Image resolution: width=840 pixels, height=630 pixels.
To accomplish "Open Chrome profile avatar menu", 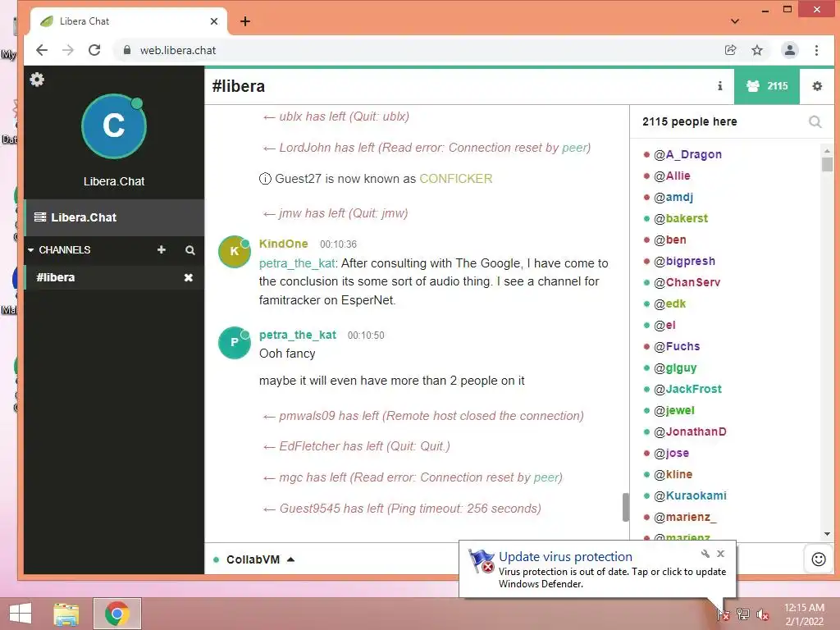I will click(x=790, y=50).
